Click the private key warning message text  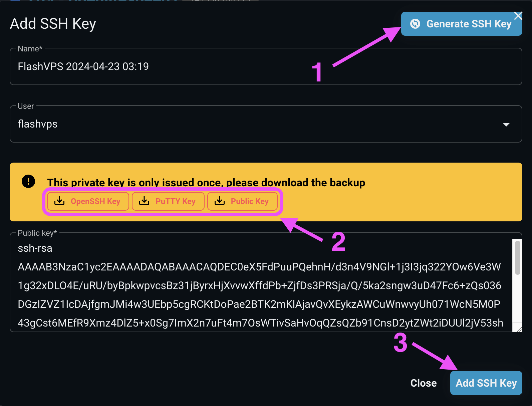click(x=206, y=183)
